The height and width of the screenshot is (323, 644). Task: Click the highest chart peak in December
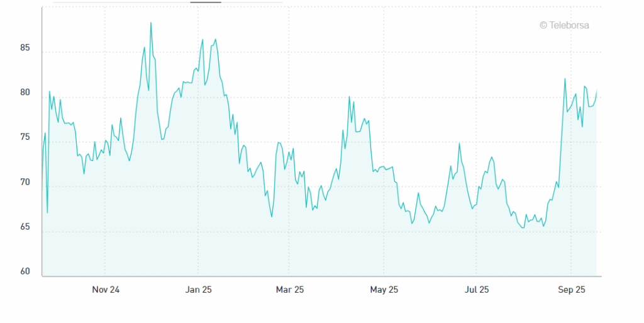(151, 23)
